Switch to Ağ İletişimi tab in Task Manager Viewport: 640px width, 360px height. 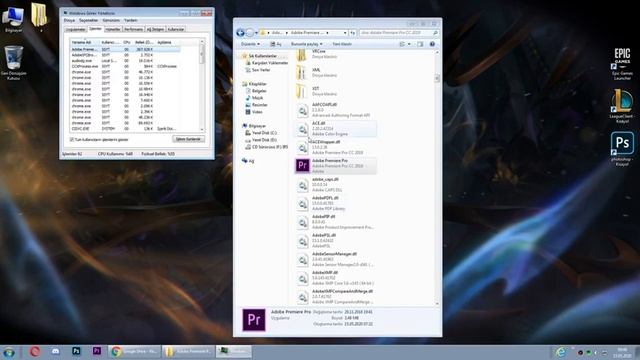[155, 29]
